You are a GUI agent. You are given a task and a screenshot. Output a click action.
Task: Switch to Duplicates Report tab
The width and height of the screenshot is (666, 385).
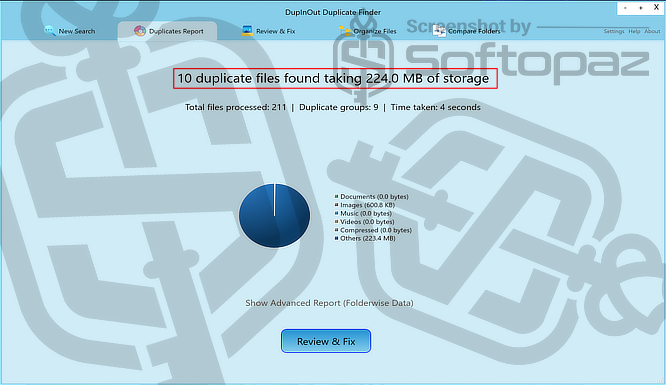(167, 31)
